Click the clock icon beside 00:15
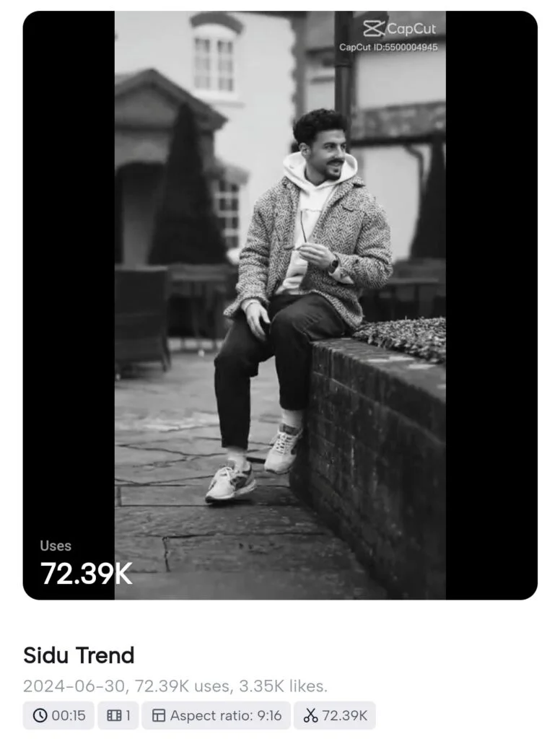Screen dimensions: 560x739 pos(40,715)
